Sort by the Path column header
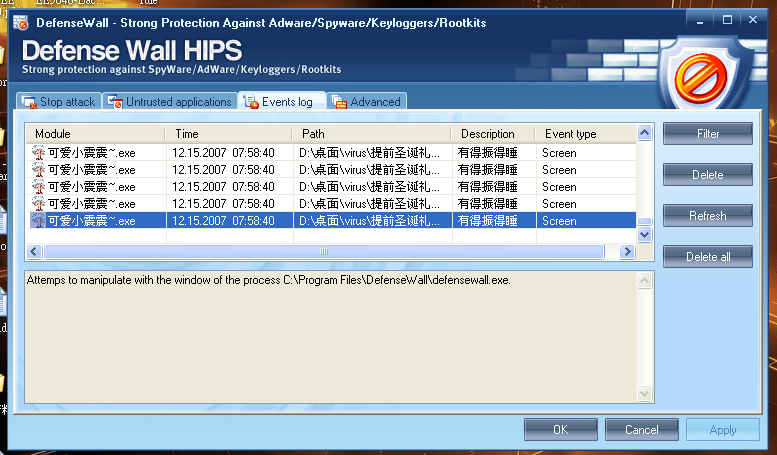777x455 pixels. [372, 134]
